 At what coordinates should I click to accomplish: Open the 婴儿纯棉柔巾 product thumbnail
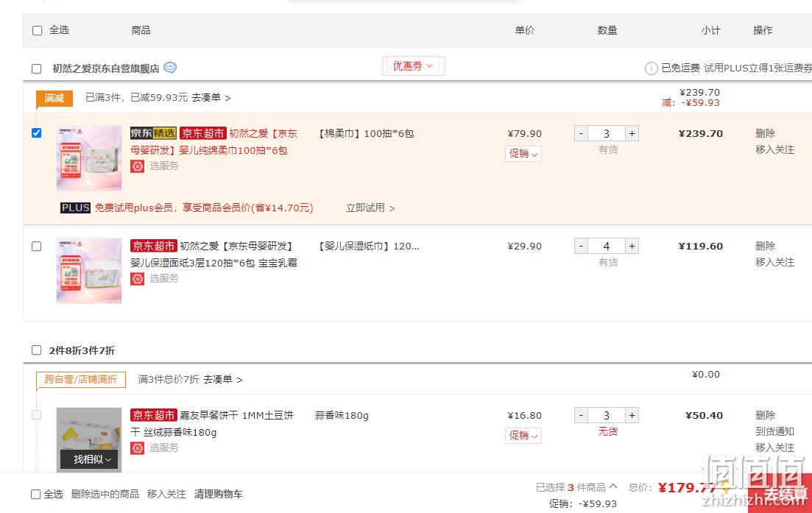tap(89, 158)
